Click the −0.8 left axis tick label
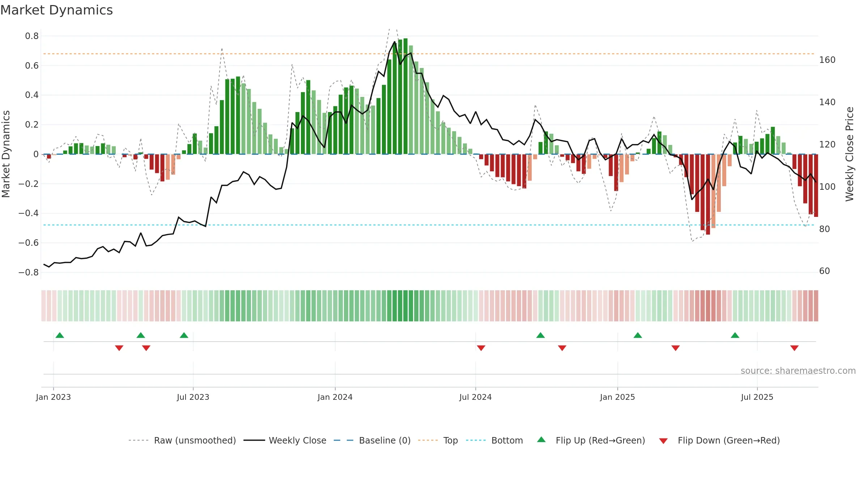This screenshot has height=488, width=868. (29, 273)
